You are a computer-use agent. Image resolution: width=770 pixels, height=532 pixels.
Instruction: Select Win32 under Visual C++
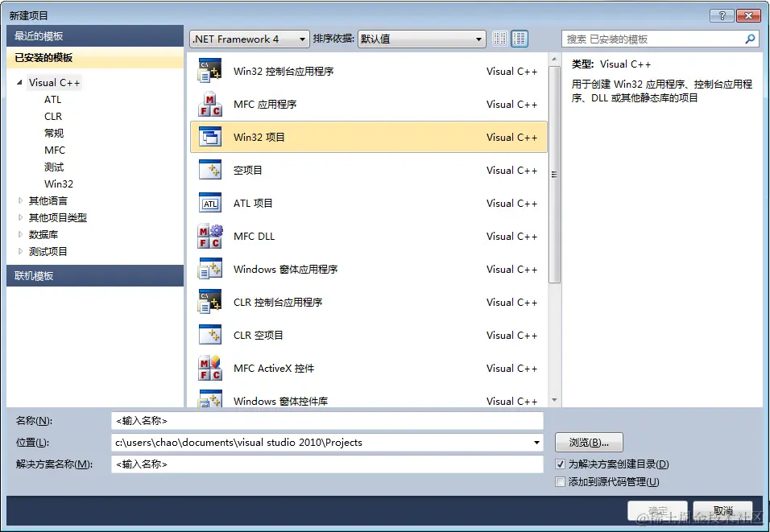pyautogui.click(x=59, y=184)
